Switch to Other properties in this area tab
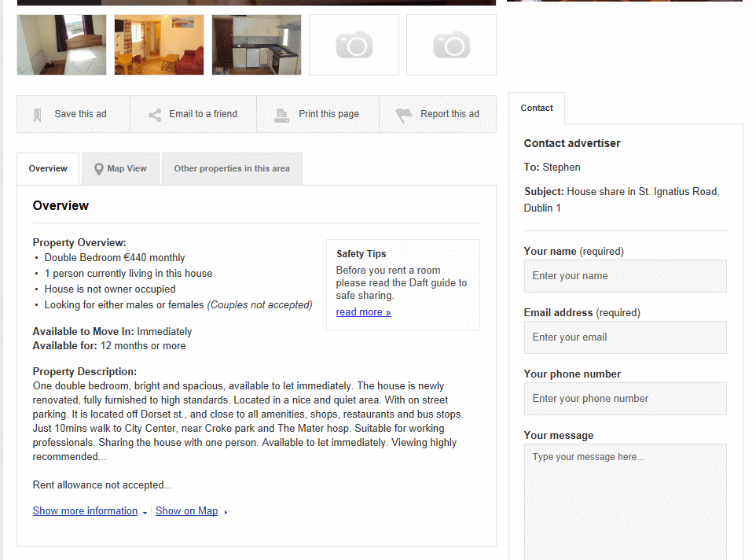Image resolution: width=756 pixels, height=560 pixels. click(232, 169)
